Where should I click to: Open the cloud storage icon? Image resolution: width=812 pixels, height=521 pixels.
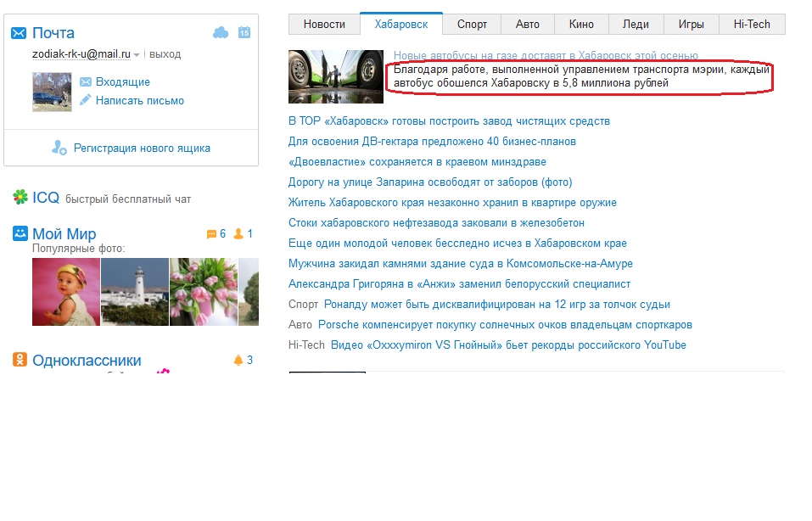221,32
